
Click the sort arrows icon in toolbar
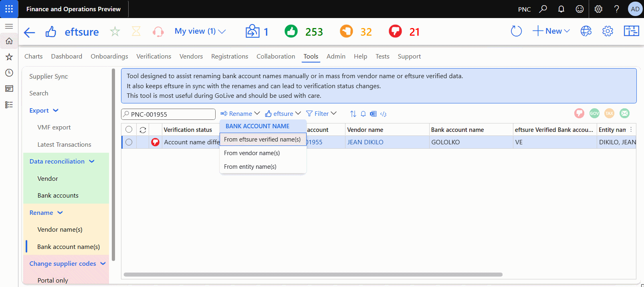coord(353,114)
